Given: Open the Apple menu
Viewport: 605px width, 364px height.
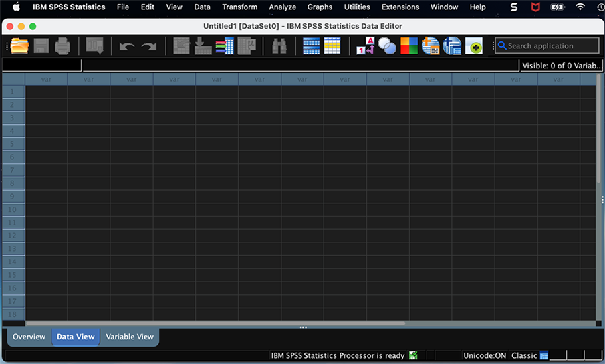Looking at the screenshot, I should point(16,7).
